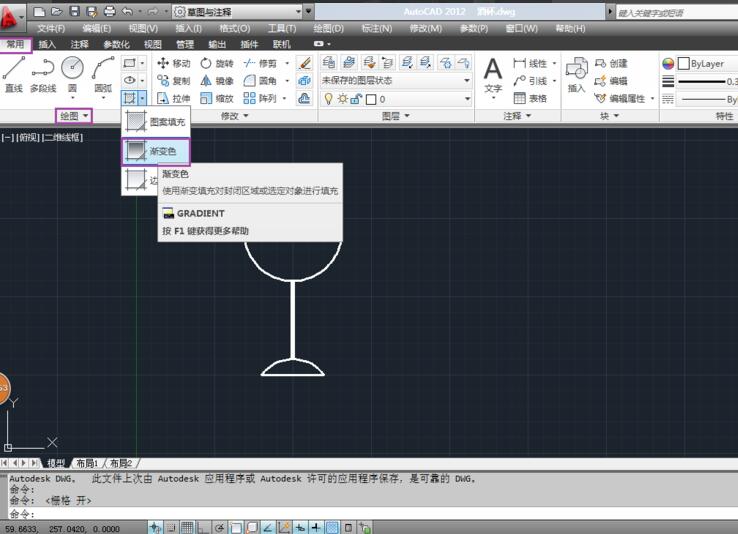Screen dimensions: 738x534
Task: Switch to the 输出 ribbon tab
Action: (217, 44)
